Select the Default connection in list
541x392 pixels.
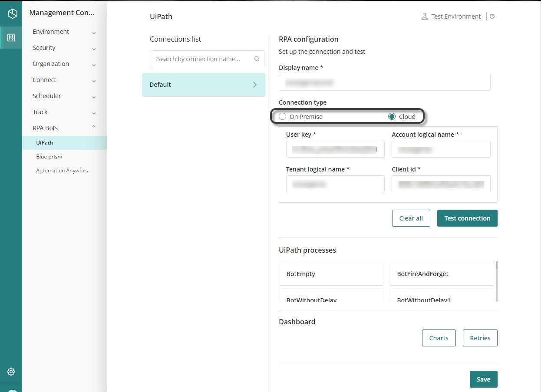(204, 85)
